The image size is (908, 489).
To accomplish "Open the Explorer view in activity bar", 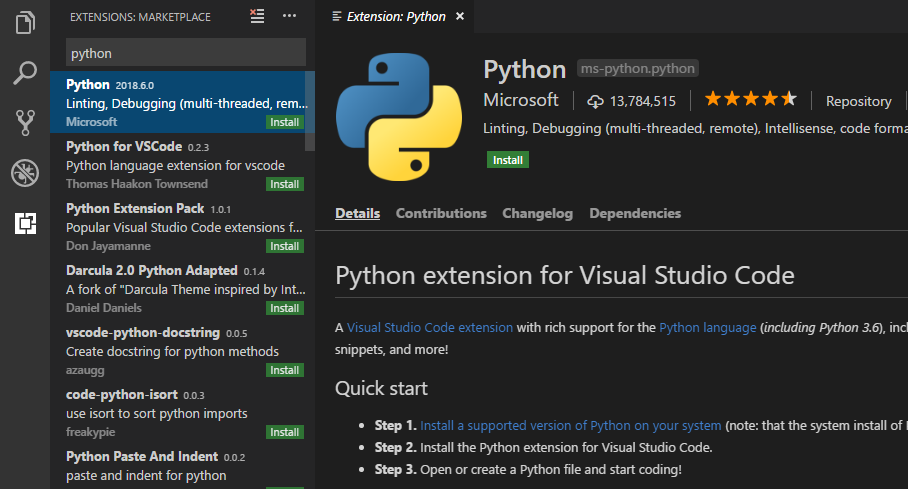I will 25,23.
